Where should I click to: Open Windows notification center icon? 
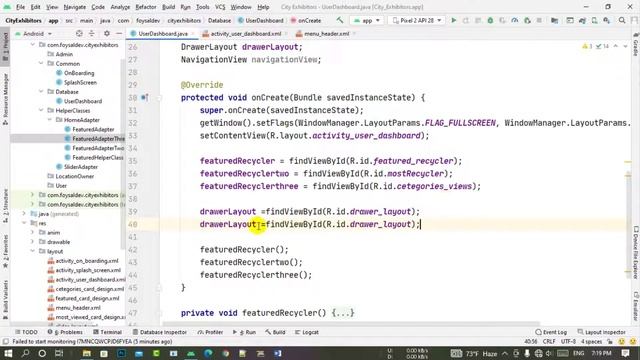(625, 353)
